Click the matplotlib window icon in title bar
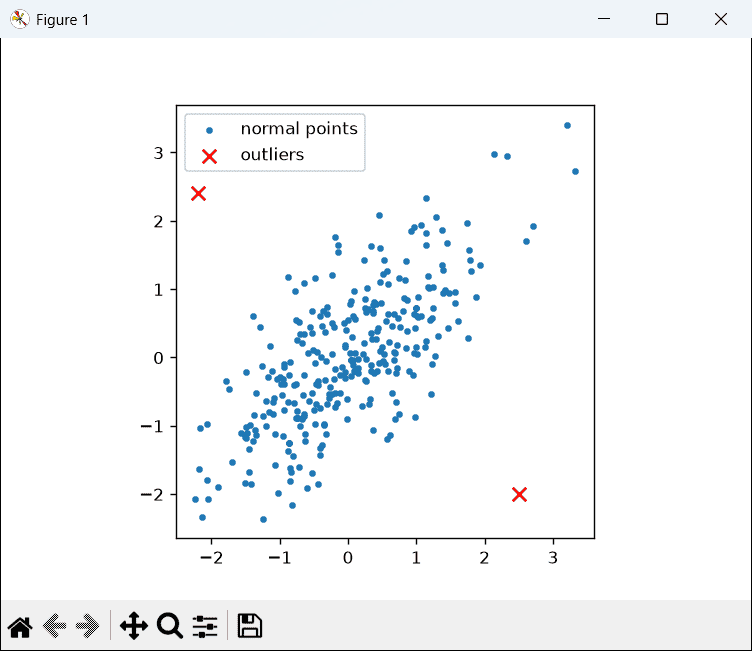Screen dimensions: 752x651 point(20,19)
